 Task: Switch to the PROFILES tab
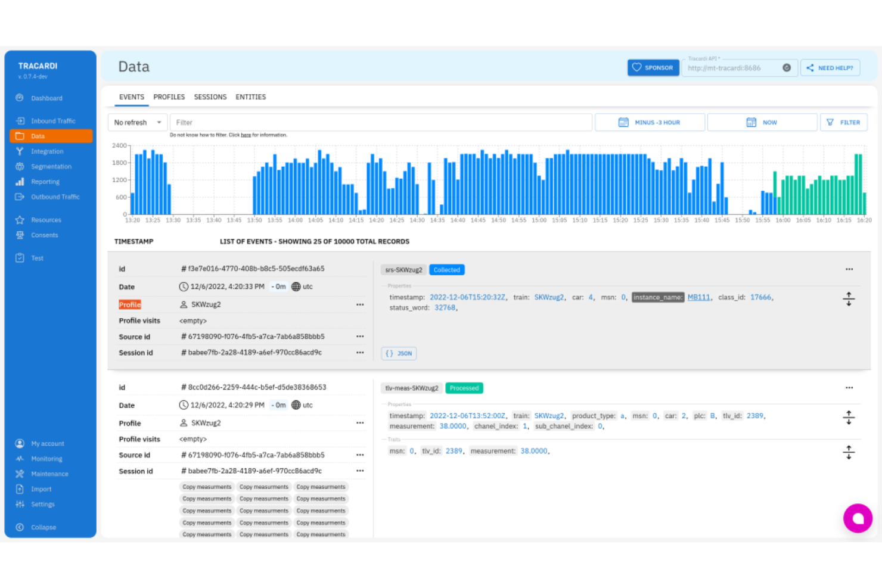[169, 97]
